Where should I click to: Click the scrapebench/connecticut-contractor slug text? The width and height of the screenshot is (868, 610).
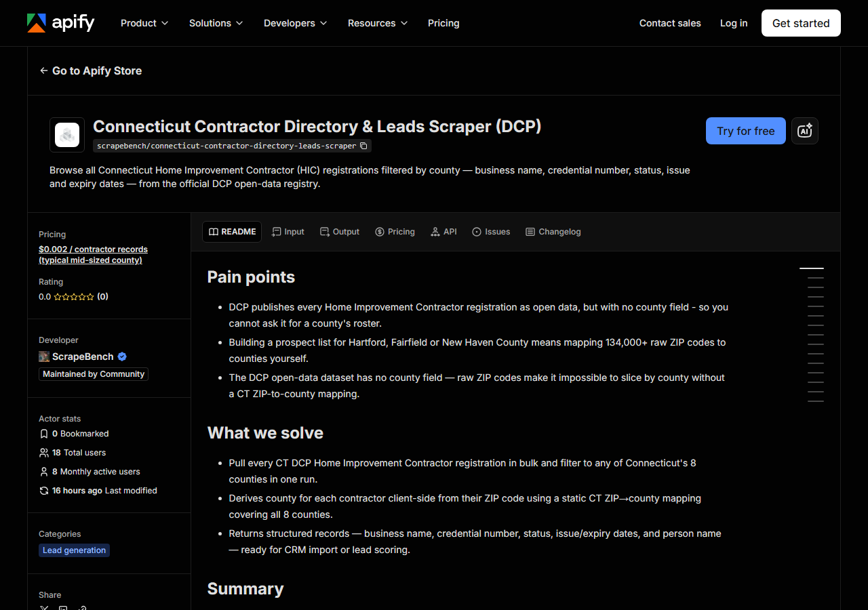[x=226, y=146]
